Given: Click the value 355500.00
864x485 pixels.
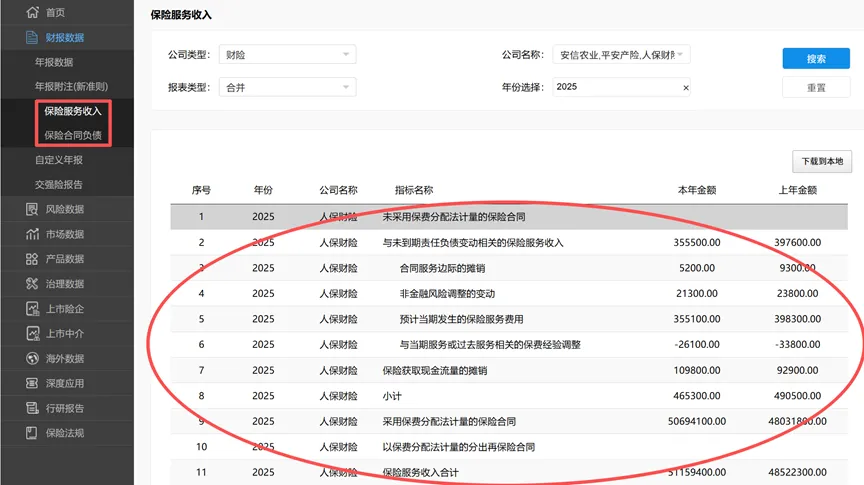Looking at the screenshot, I should [697, 242].
